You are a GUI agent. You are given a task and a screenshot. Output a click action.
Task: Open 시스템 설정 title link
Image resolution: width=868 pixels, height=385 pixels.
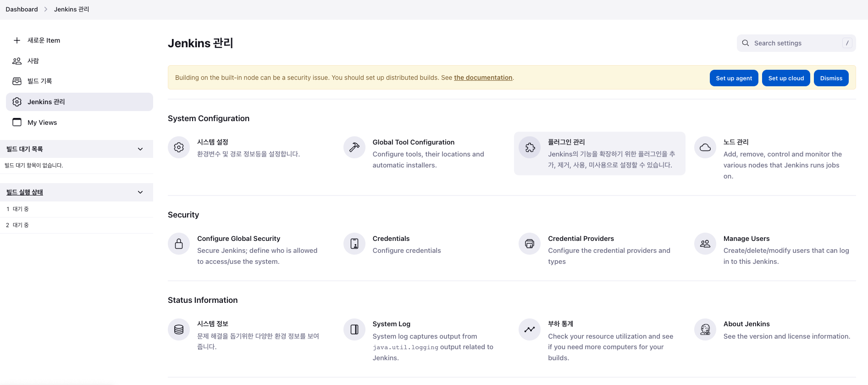[x=213, y=142]
